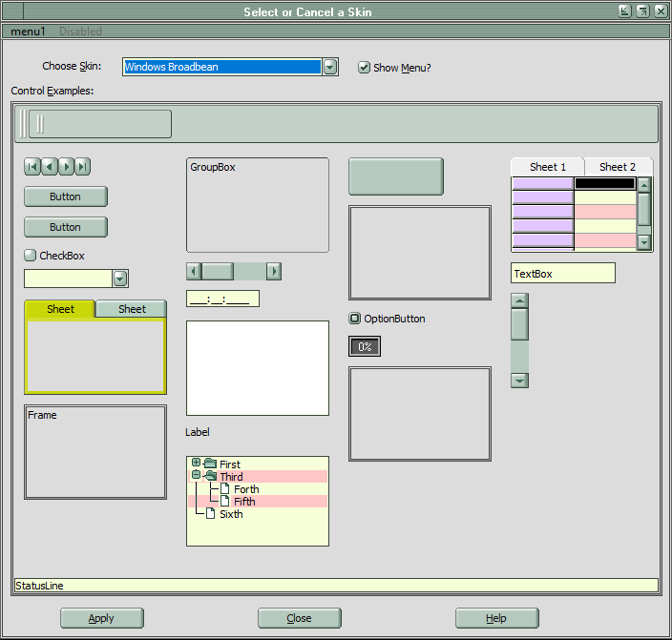Click the Help button
This screenshot has height=640, width=672.
(496, 618)
